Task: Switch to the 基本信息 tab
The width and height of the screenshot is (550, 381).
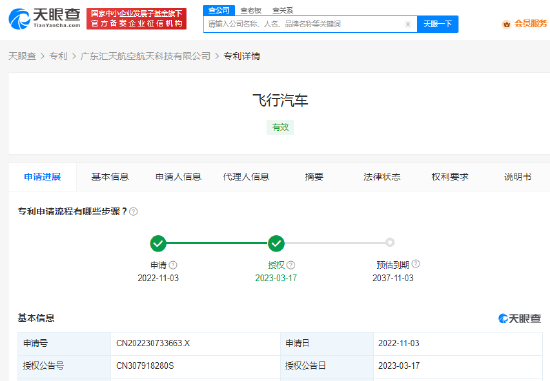Action: coord(110,177)
